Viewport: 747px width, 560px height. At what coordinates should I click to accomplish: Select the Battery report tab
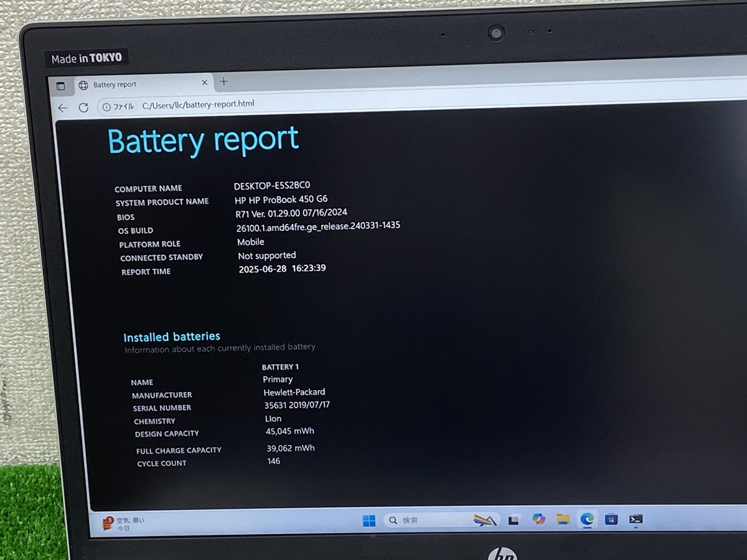tap(144, 84)
